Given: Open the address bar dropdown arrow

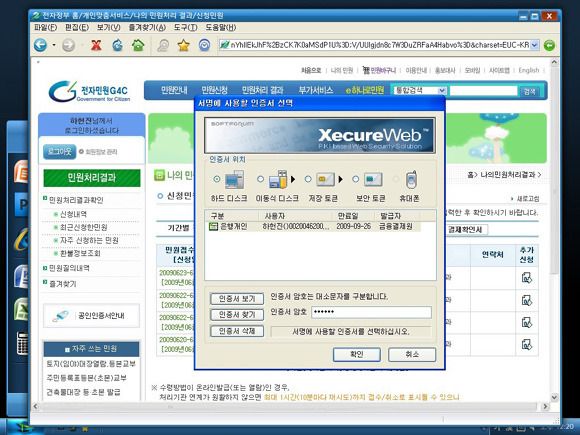Looking at the screenshot, I should tap(535, 45).
